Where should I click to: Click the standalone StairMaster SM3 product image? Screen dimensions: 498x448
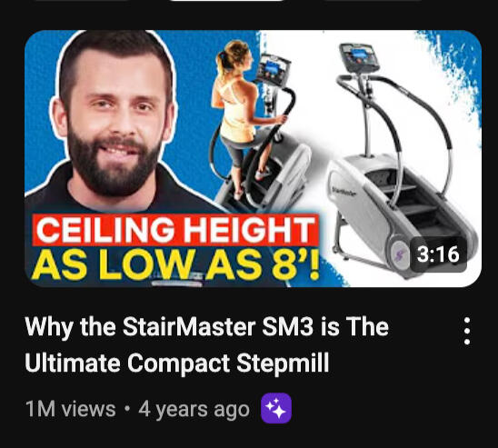click(402, 159)
